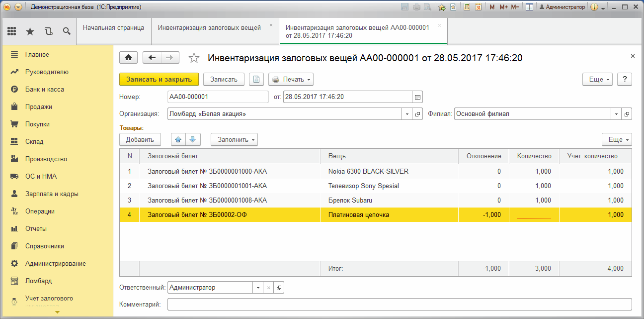
Task: Close the document form with the x
Action: (633, 56)
